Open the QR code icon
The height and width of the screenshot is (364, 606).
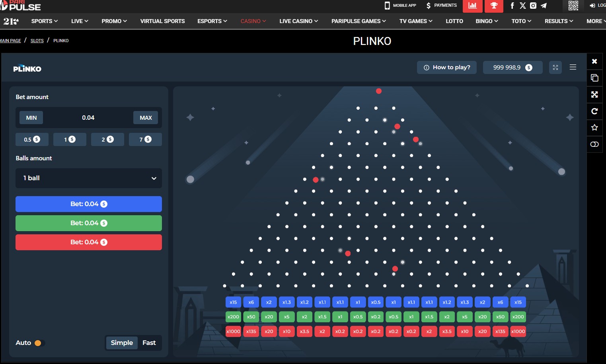click(573, 6)
